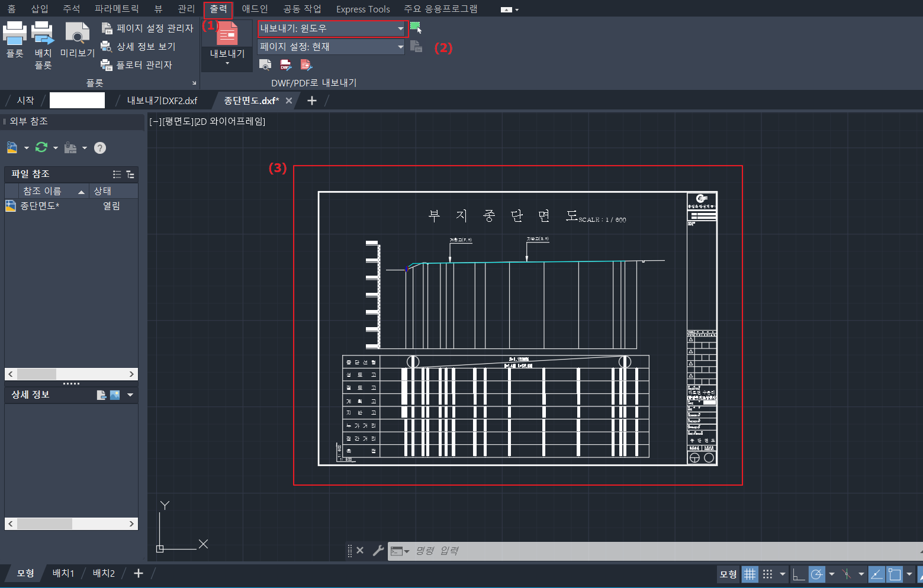Click the 상세 정보 scrollbar left arrow
Image resolution: width=923 pixels, height=588 pixels.
(11, 524)
